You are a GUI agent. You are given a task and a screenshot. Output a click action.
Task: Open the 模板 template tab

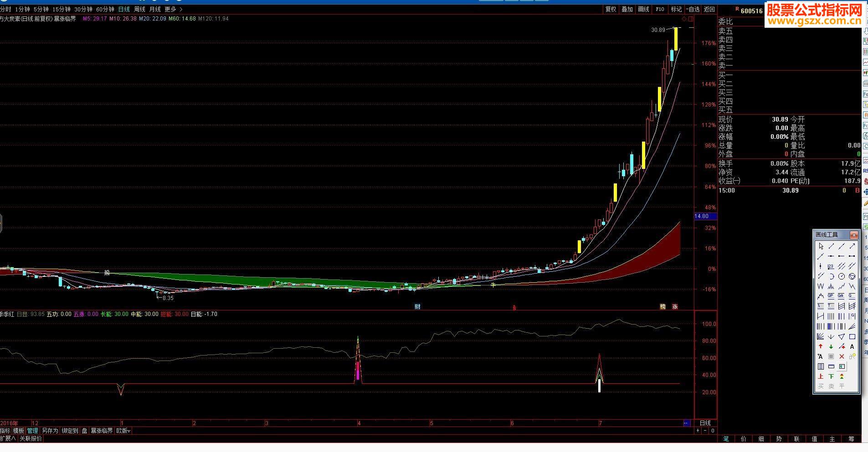(x=18, y=431)
